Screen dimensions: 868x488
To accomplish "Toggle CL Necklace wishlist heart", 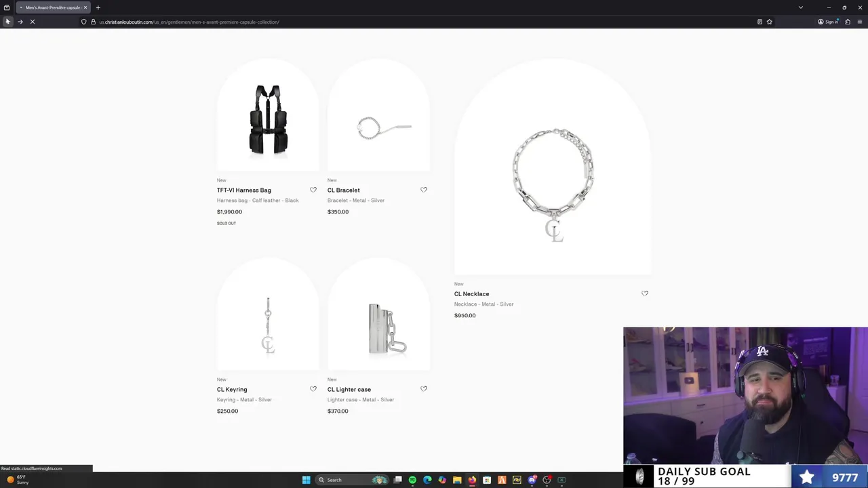I will coord(645,293).
